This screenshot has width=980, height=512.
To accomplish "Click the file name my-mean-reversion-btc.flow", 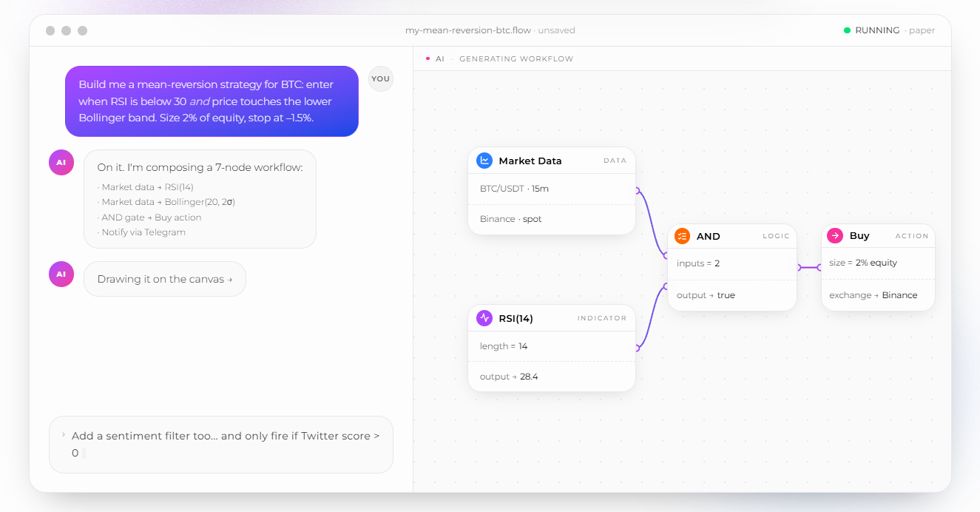I will (468, 30).
